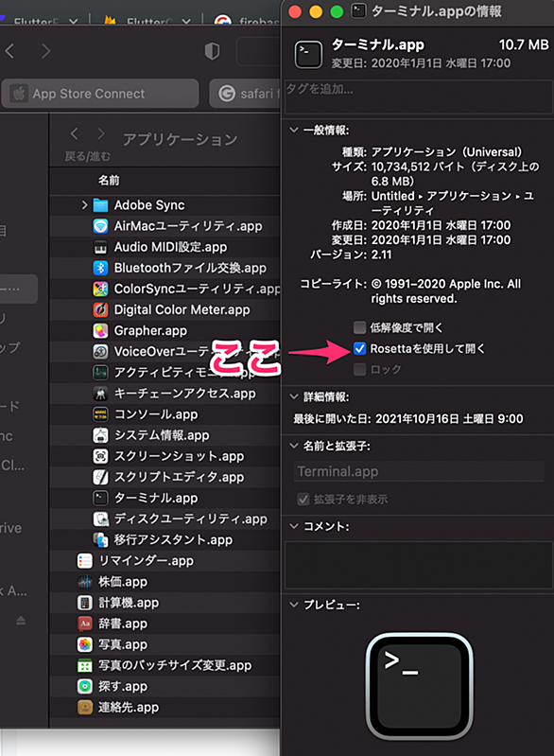Screen dimensions: 554x756
Task: Select the ColorSyncユーティリティ.app icon
Action: click(100, 289)
